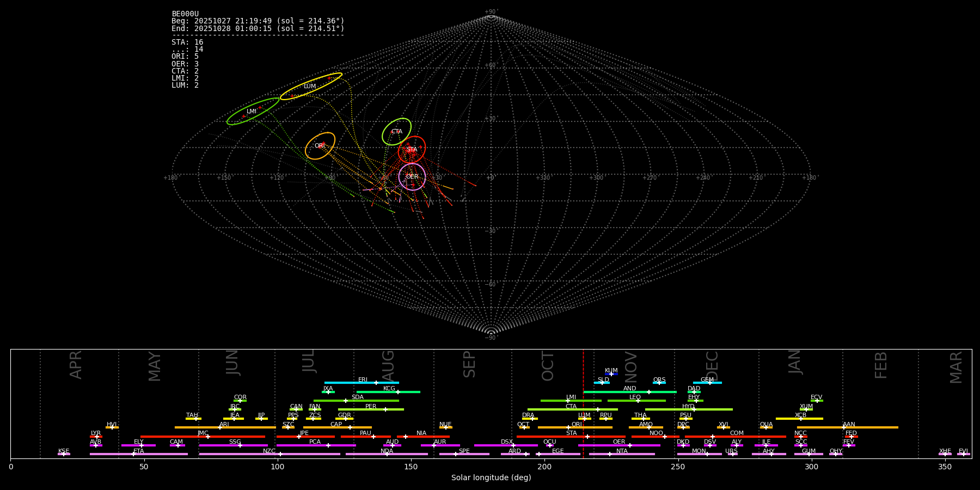Click the cyan ERI shower bar
The height and width of the screenshot is (490, 980).
coord(362,383)
